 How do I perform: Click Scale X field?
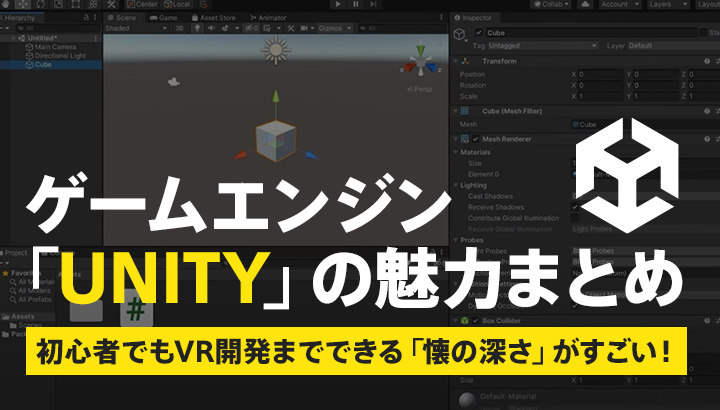(601, 96)
